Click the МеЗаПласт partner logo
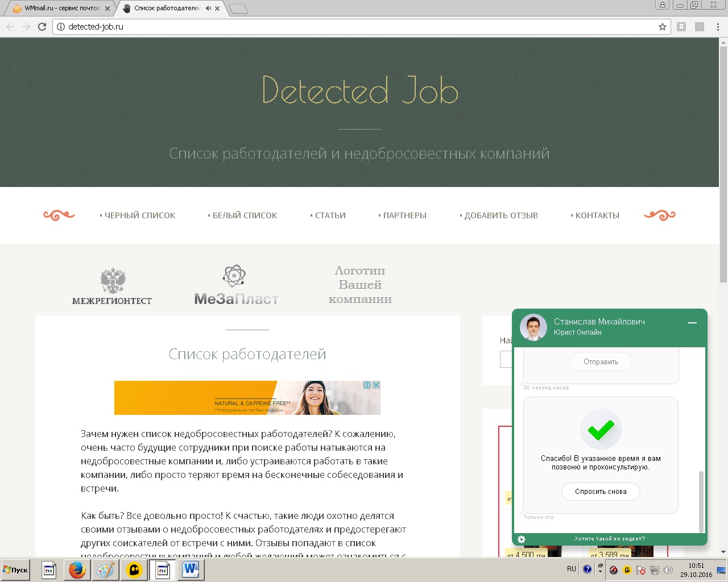 coord(236,285)
